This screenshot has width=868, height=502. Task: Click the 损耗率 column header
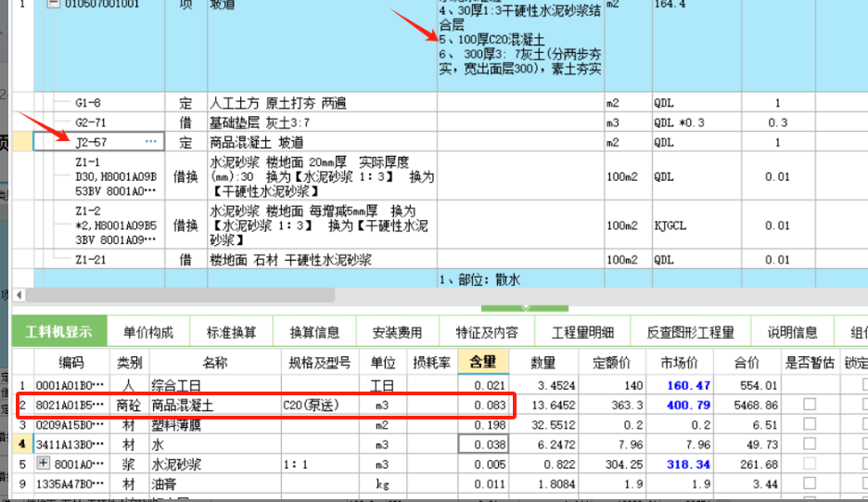coord(432,363)
